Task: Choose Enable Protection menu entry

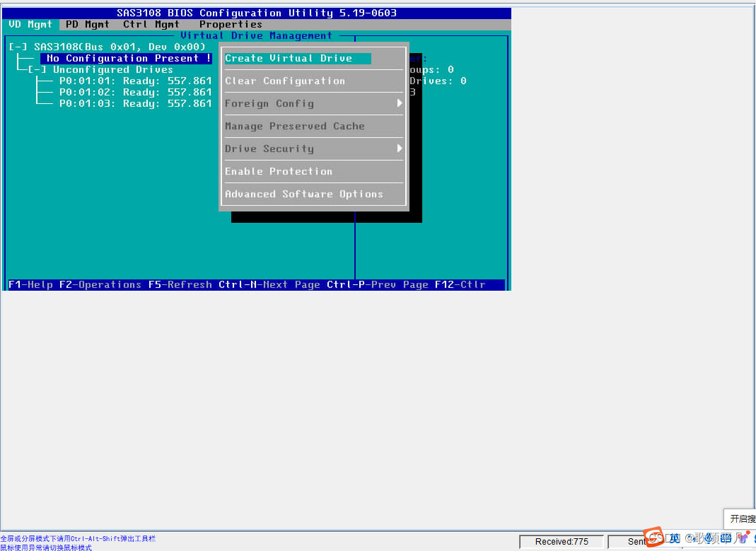Action: tap(279, 172)
